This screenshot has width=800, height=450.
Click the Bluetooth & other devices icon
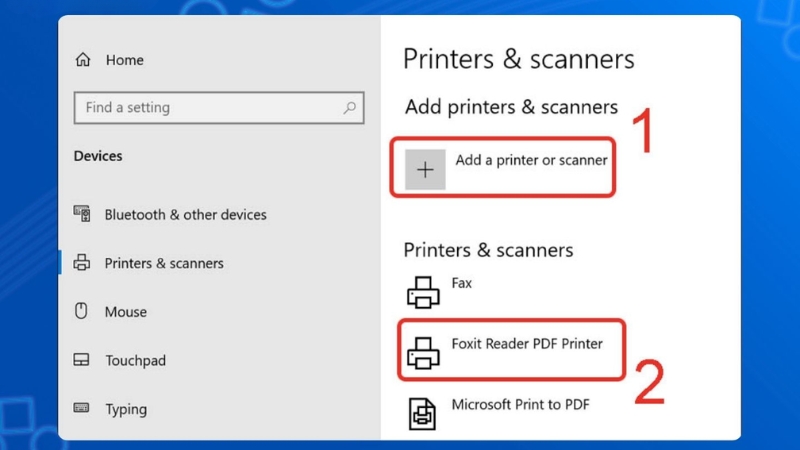pyautogui.click(x=82, y=214)
